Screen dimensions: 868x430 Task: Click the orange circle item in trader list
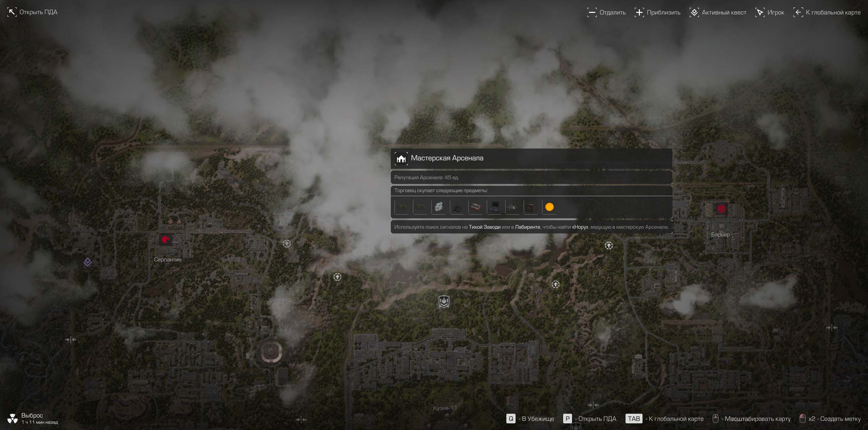click(549, 207)
